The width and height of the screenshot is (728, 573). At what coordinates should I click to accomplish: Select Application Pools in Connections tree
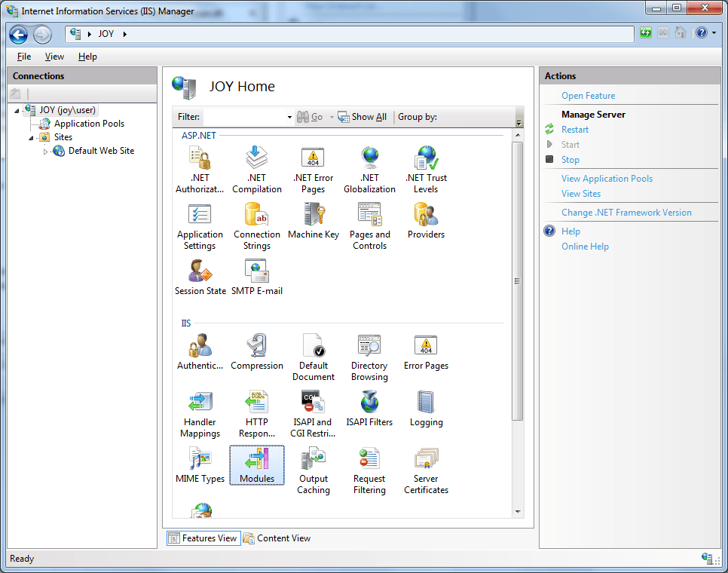tap(89, 124)
